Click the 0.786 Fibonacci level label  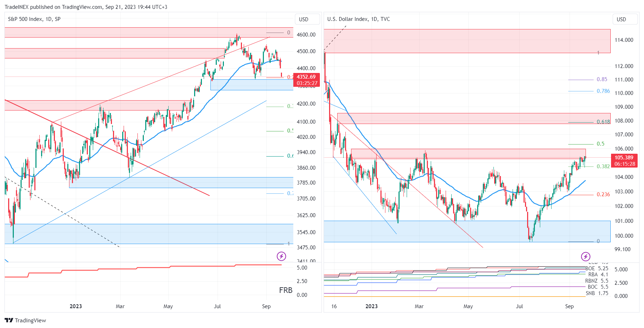coord(603,91)
